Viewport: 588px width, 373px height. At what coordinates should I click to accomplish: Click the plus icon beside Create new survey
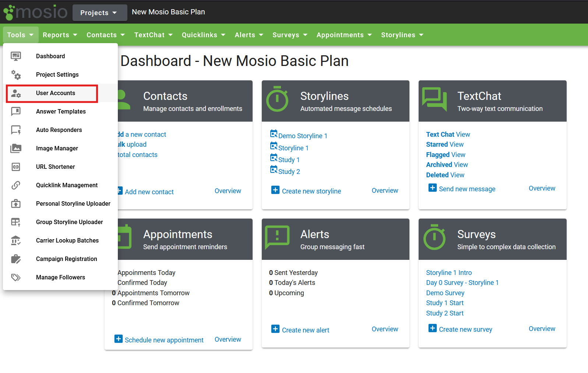tap(433, 328)
